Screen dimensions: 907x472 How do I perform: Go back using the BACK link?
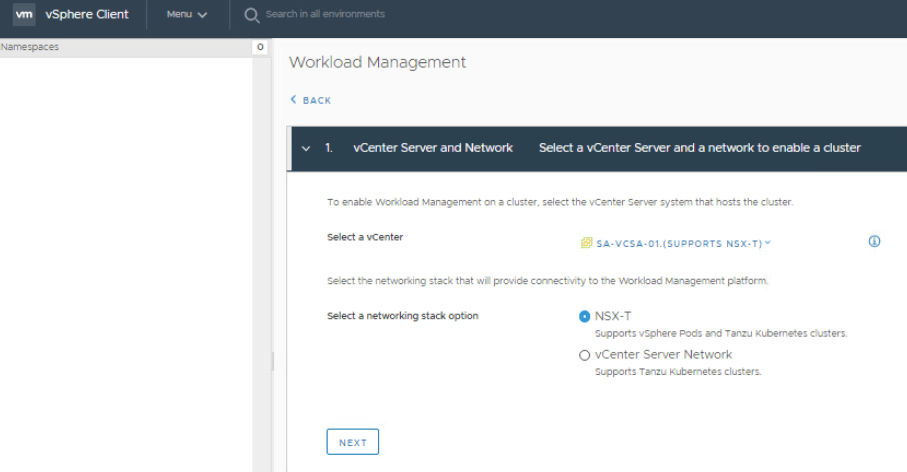click(317, 101)
